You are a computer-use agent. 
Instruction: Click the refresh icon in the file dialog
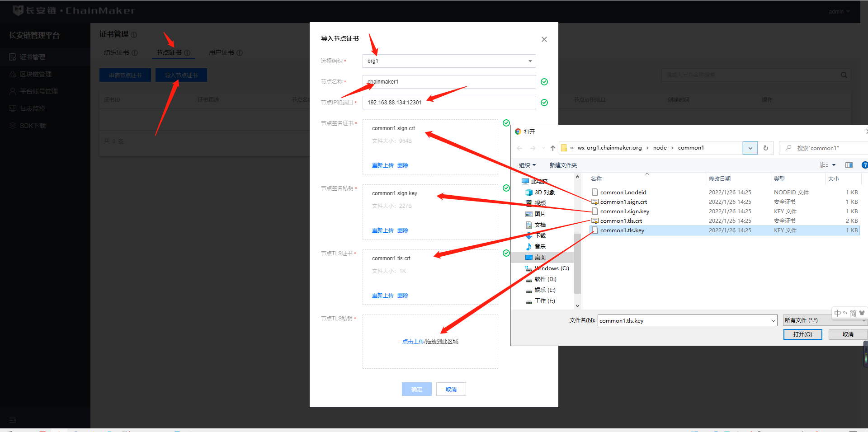(x=766, y=148)
